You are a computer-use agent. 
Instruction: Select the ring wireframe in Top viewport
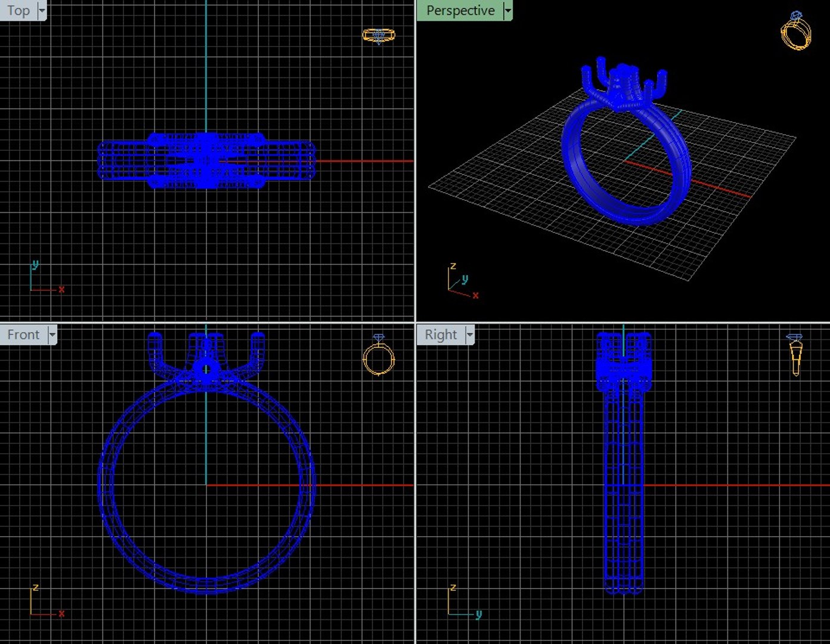[206, 160]
